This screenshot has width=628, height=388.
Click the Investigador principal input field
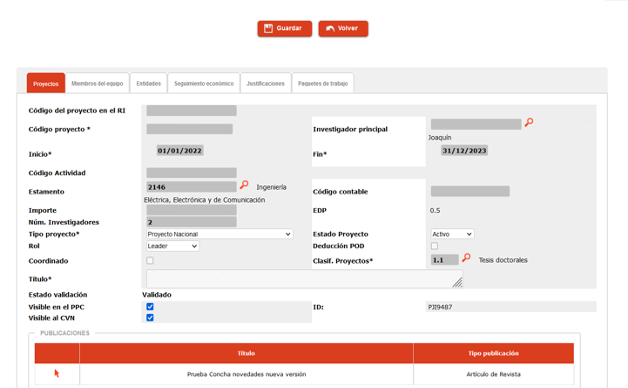476,124
